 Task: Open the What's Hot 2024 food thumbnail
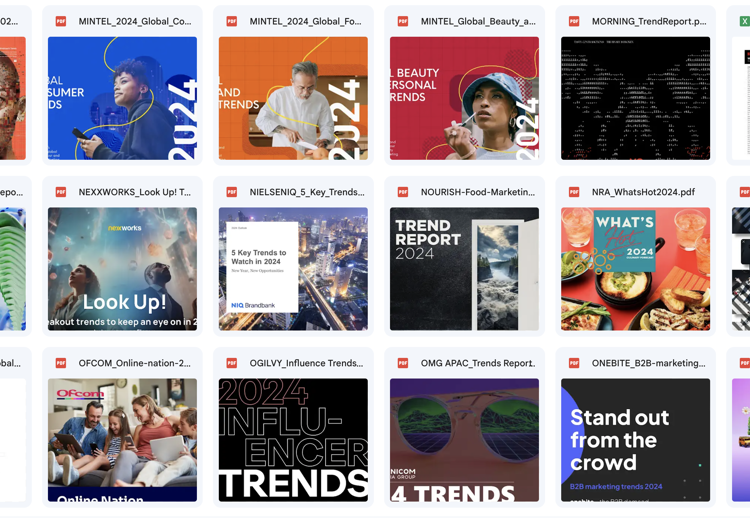click(636, 269)
